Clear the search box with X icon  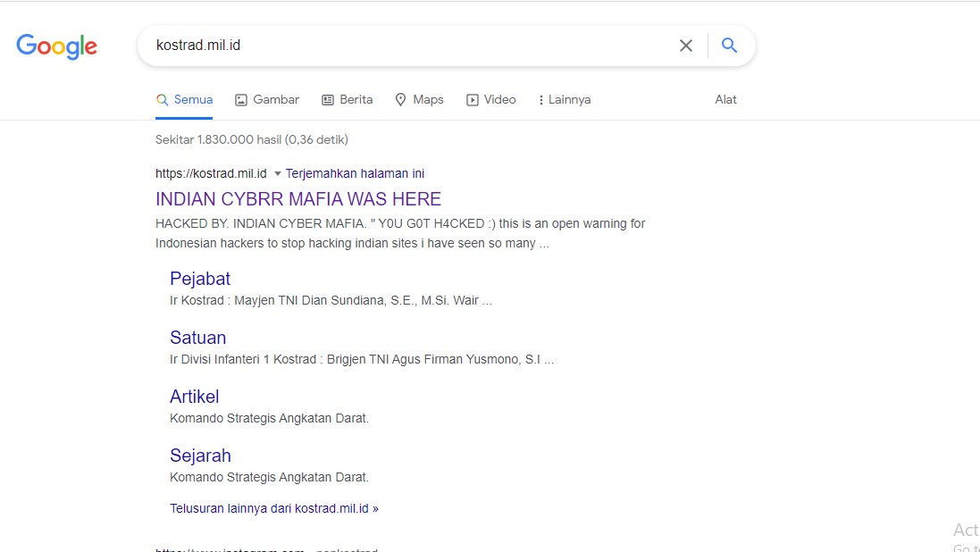pos(686,46)
